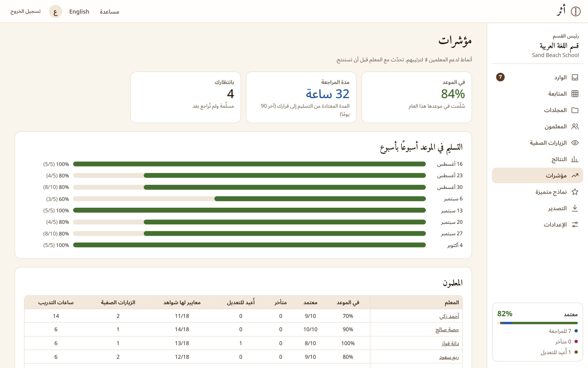Click the أُعيد للتعديل column header
Viewport: 588px width, 368px height.
point(241,302)
